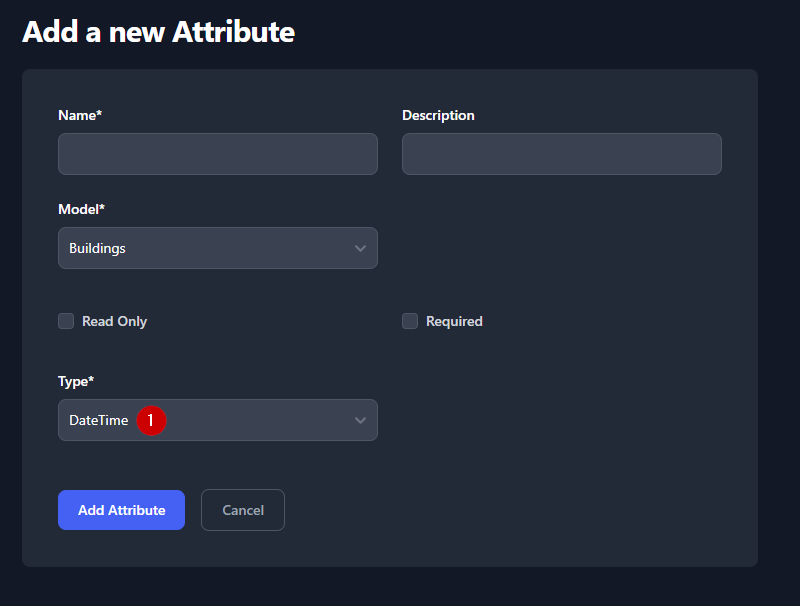This screenshot has width=800, height=606.
Task: Select the 'Buildings' value text
Action: 97,248
